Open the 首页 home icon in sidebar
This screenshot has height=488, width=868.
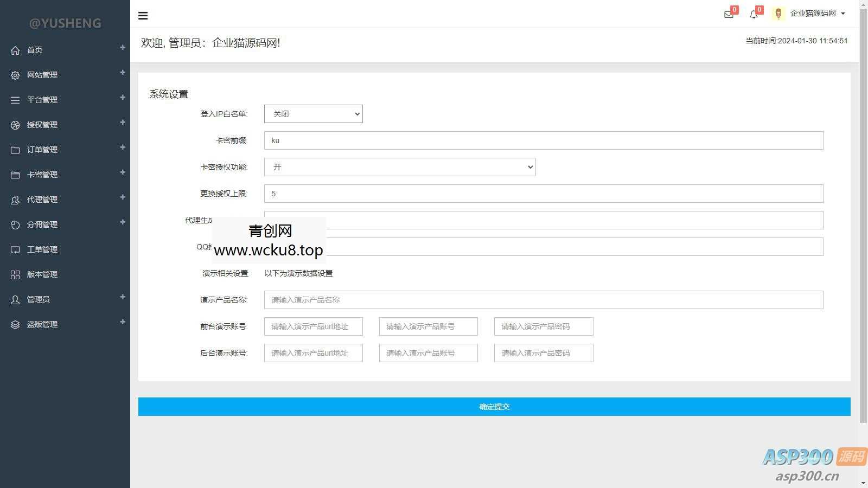(x=15, y=49)
